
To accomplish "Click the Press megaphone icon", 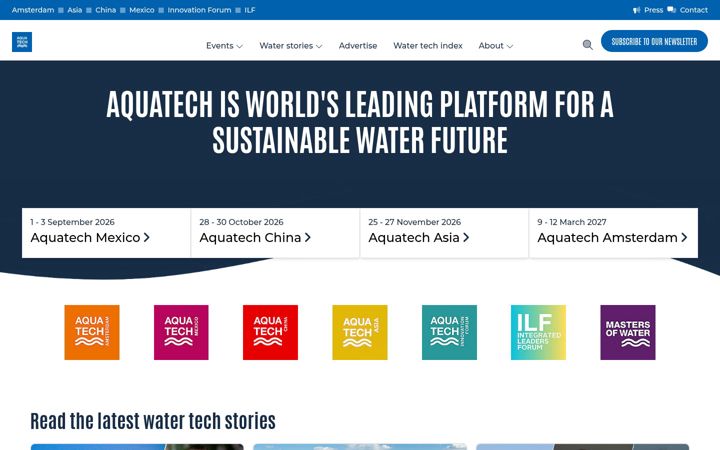I will pos(636,10).
